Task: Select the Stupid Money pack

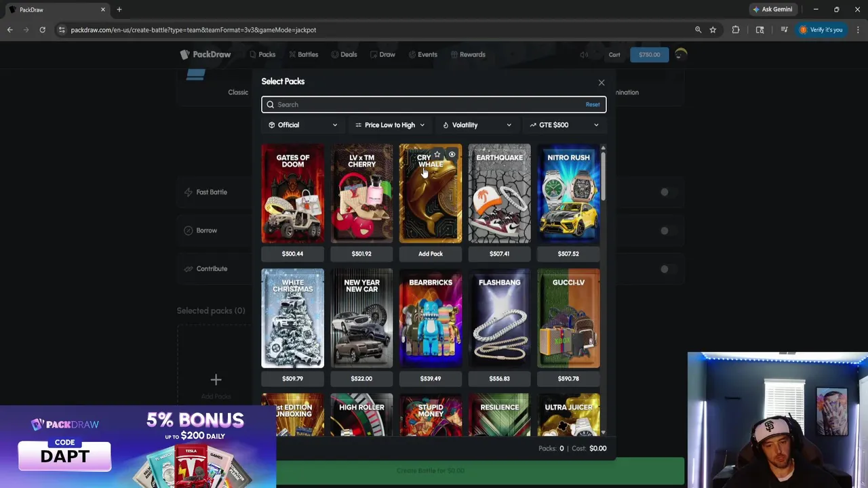Action: point(431,415)
